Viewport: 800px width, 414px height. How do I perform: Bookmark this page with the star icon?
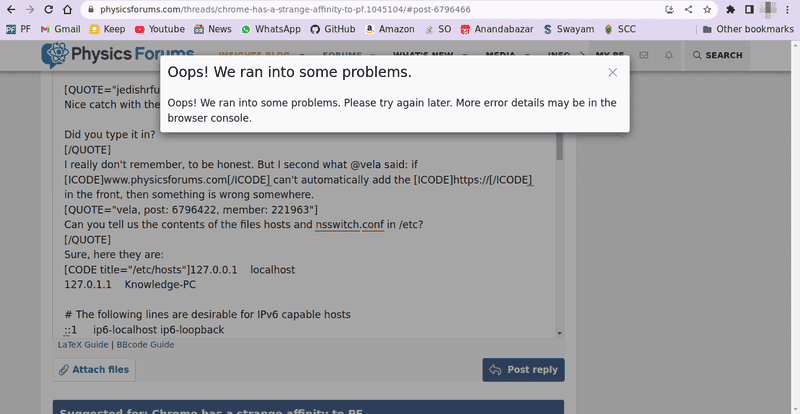click(x=707, y=9)
